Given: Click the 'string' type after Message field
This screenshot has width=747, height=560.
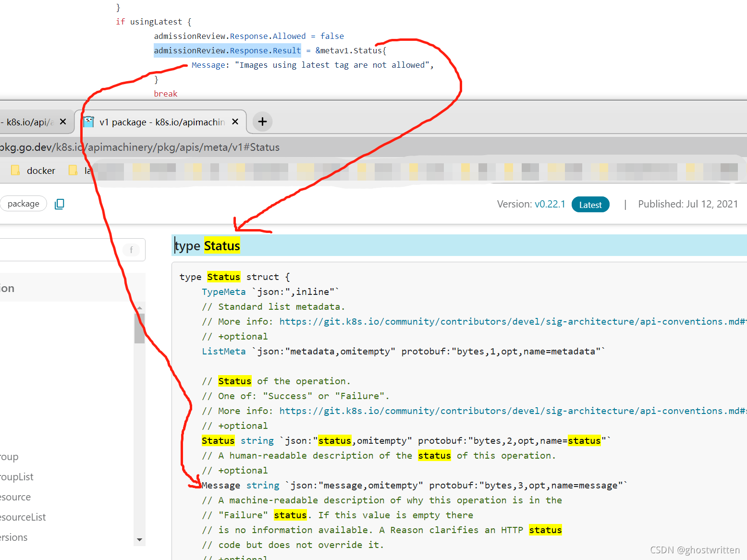Looking at the screenshot, I should pos(263,486).
